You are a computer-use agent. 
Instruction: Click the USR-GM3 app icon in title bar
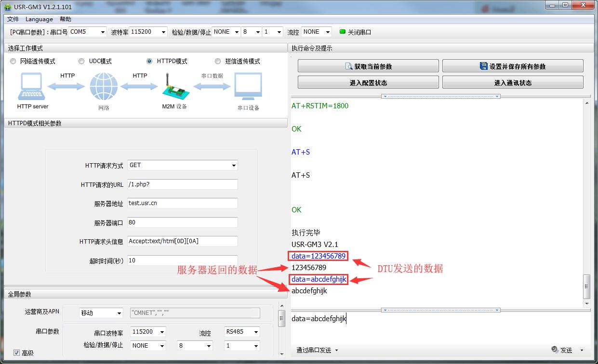click(x=7, y=7)
